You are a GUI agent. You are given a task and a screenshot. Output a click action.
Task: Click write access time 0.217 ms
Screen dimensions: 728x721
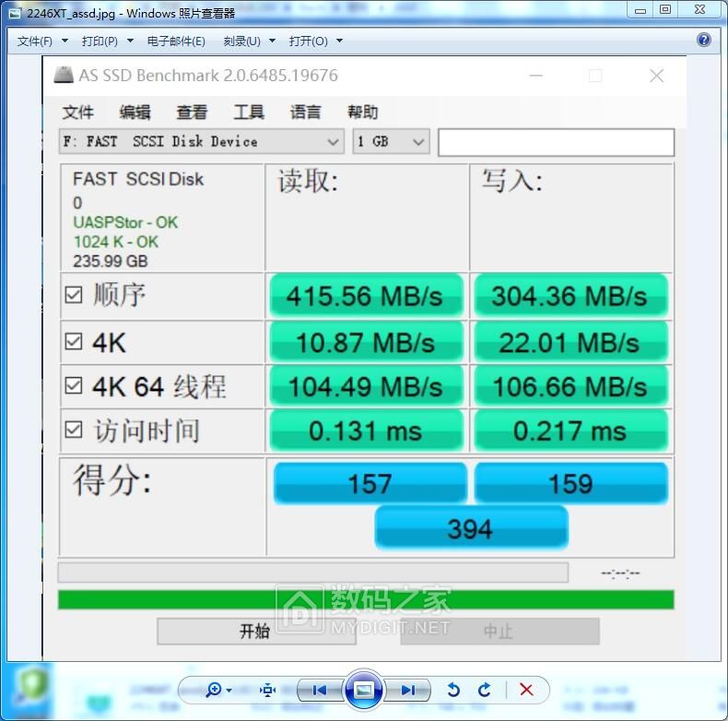(570, 431)
